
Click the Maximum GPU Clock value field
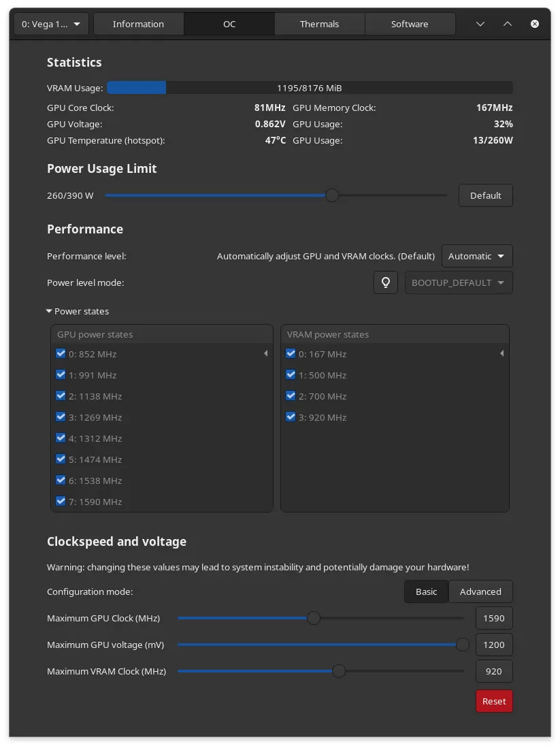click(x=494, y=618)
